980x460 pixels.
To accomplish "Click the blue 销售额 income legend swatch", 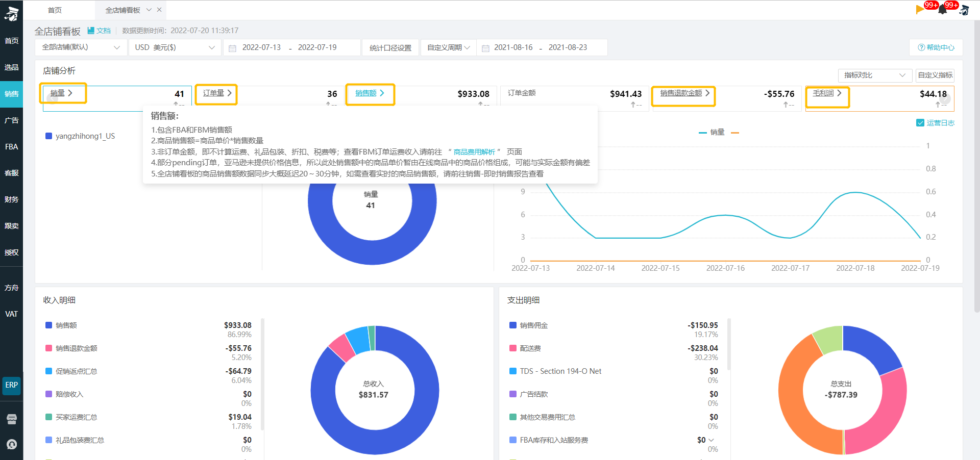I will tap(49, 325).
